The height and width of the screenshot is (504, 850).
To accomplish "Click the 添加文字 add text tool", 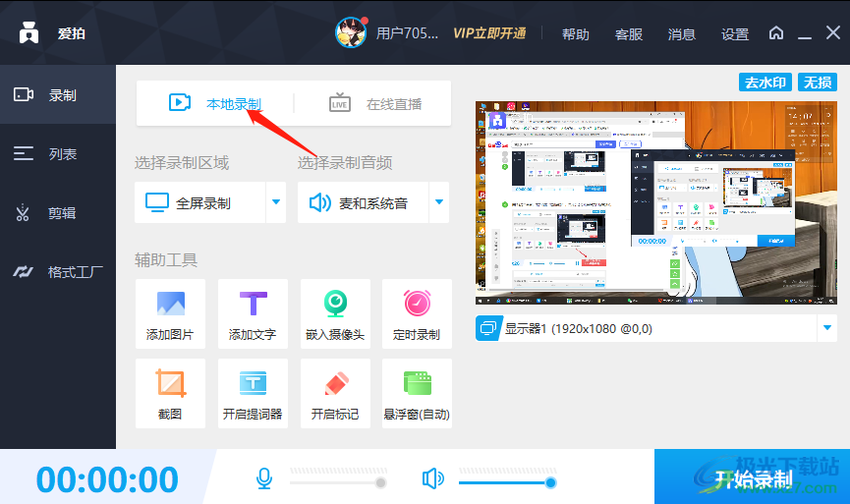I will pyautogui.click(x=253, y=313).
